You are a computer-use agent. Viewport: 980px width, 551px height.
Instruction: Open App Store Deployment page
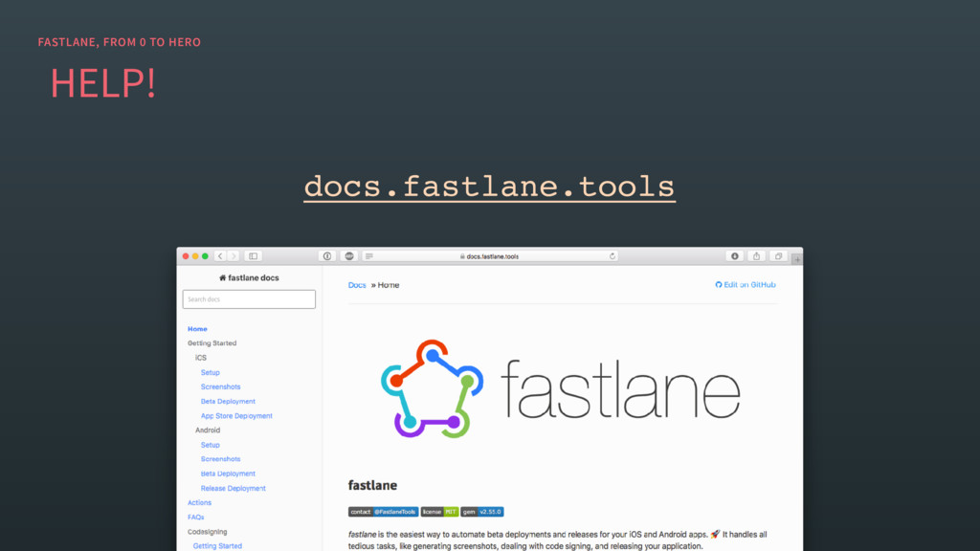(x=236, y=416)
